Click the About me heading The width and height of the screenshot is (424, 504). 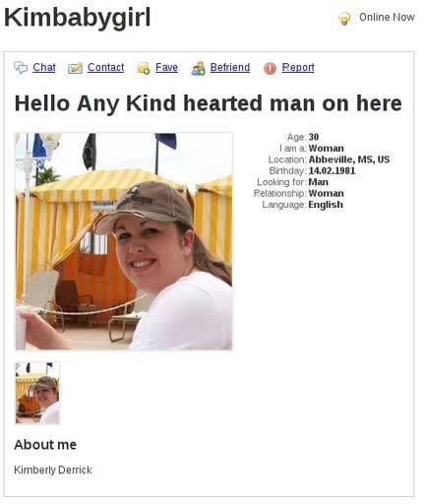click(45, 445)
